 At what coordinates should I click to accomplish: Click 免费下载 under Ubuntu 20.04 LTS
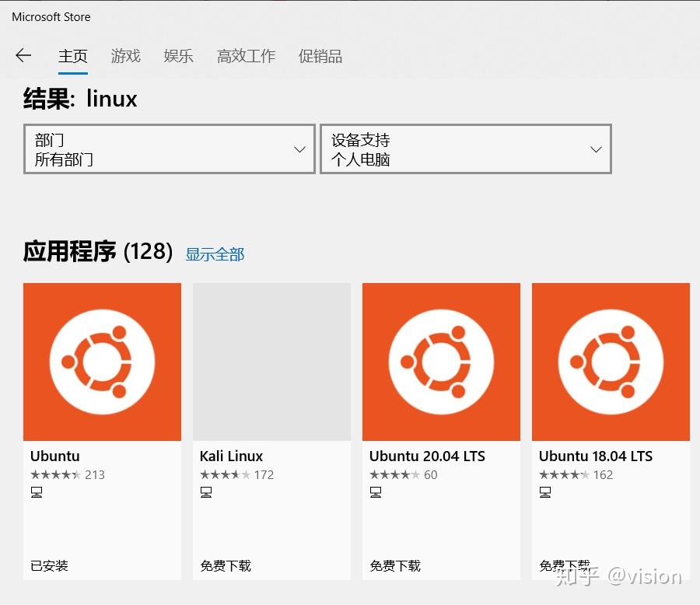[x=395, y=565]
